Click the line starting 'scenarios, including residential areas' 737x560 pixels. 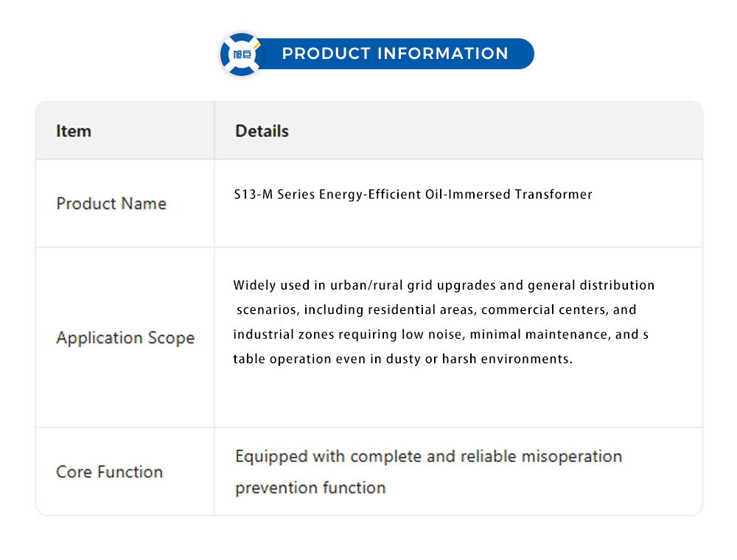tap(436, 309)
